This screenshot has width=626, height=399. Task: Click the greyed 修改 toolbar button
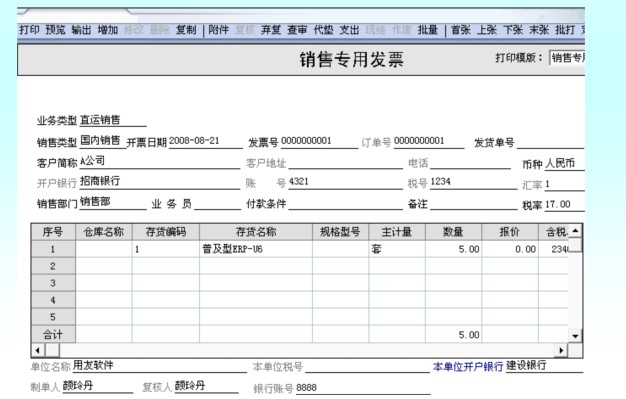pyautogui.click(x=134, y=30)
